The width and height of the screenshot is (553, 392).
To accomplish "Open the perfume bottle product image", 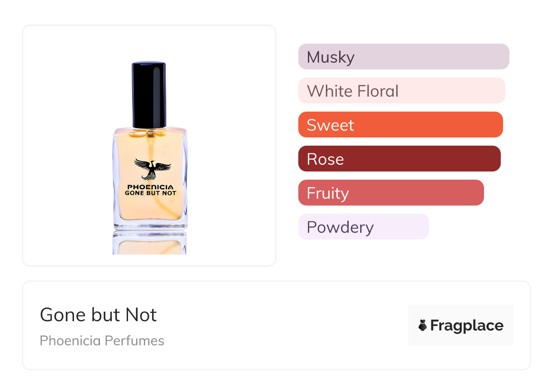I will (149, 146).
